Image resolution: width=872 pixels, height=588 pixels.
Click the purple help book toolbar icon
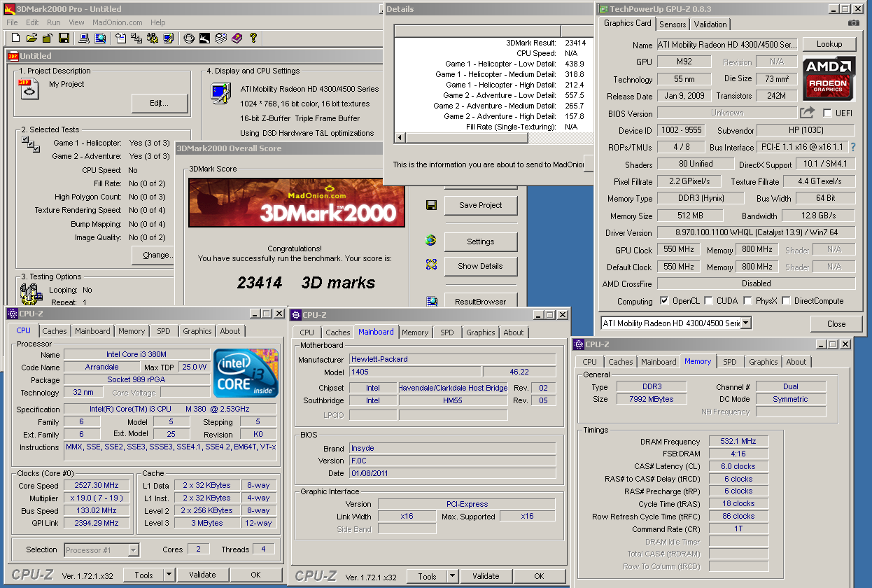(x=237, y=38)
